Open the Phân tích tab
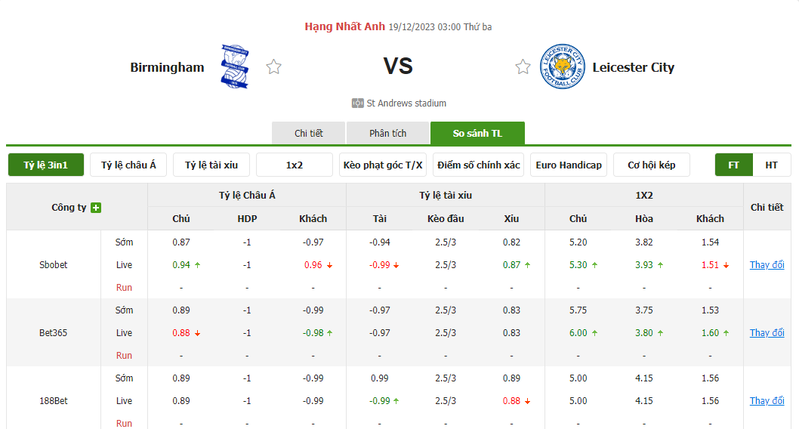This screenshot has width=799, height=429. [388, 133]
